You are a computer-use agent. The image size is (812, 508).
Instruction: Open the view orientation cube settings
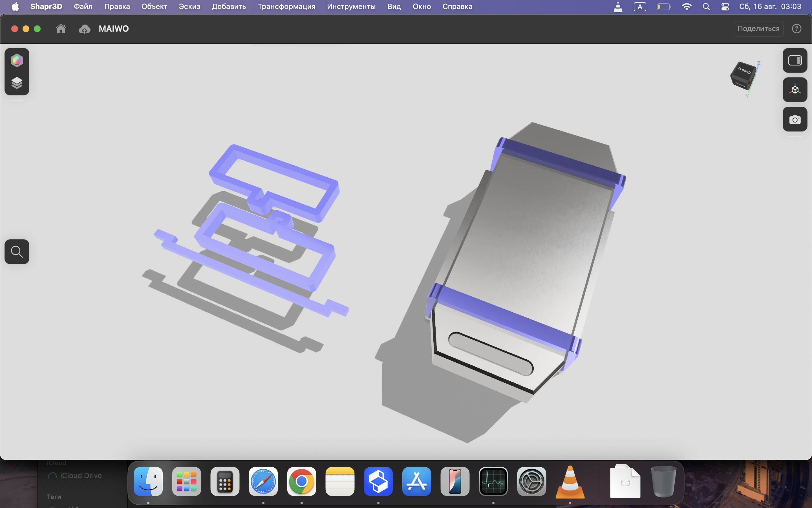click(x=795, y=90)
